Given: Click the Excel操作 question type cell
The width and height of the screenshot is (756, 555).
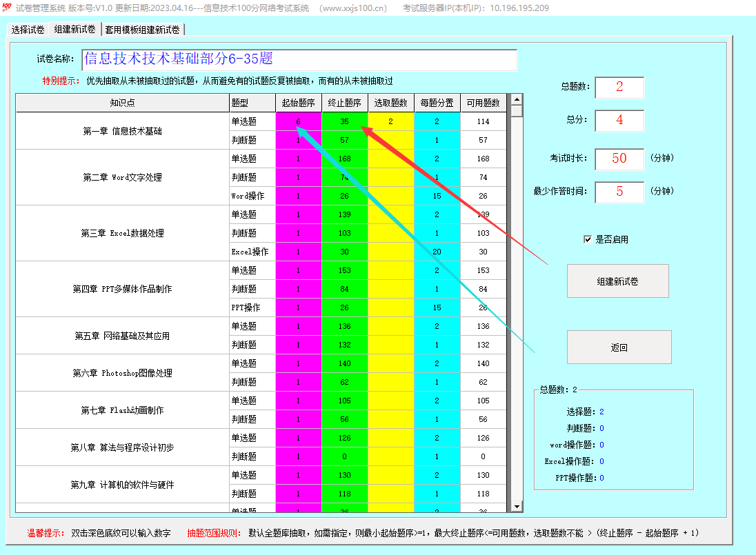Looking at the screenshot, I should point(252,252).
